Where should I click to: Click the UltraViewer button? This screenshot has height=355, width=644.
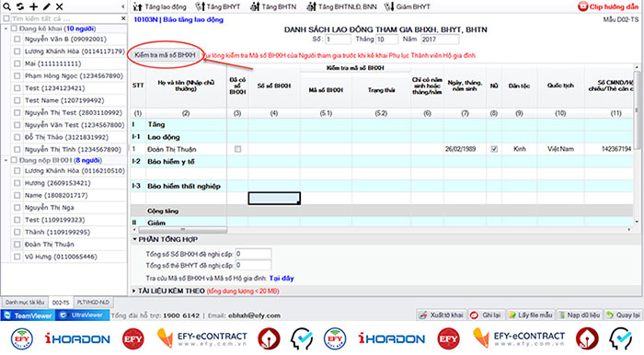(x=82, y=315)
